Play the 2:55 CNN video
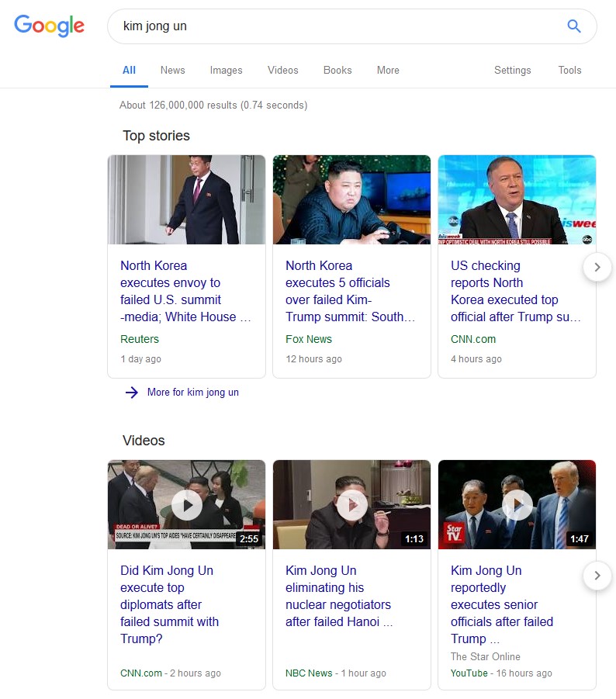616x699 pixels. click(187, 505)
